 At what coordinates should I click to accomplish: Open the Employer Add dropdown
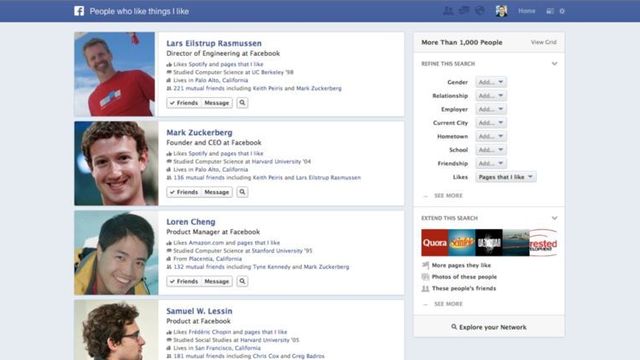pos(491,109)
